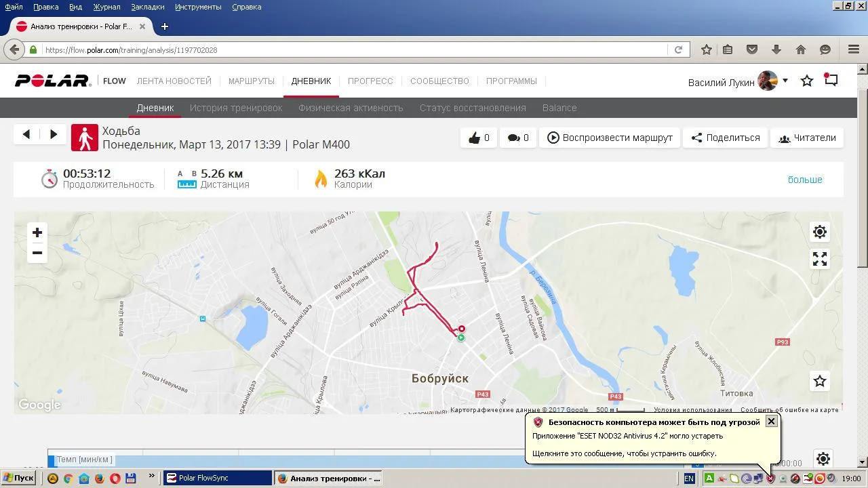Expand the map to fullscreen
Screen dimensions: 868x488
tap(820, 259)
